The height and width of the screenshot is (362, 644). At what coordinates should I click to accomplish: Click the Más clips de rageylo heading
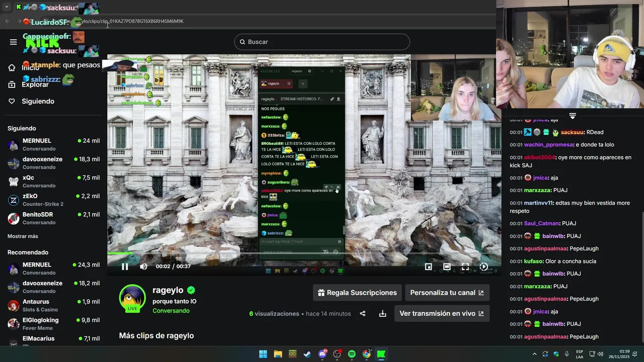coord(156,335)
